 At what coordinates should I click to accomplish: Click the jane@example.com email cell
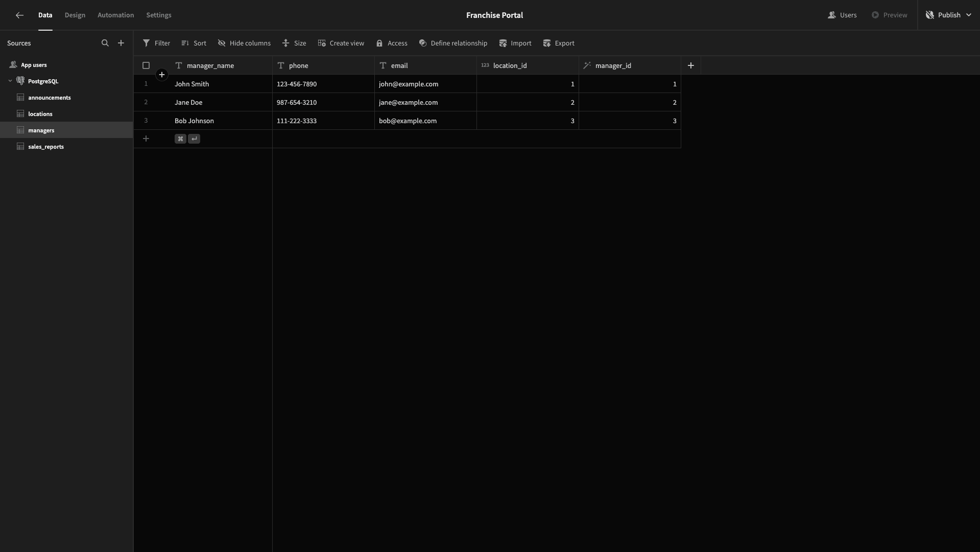tap(425, 102)
